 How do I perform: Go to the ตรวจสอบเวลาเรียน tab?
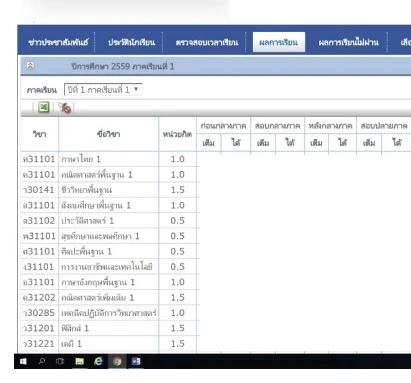coord(207,42)
